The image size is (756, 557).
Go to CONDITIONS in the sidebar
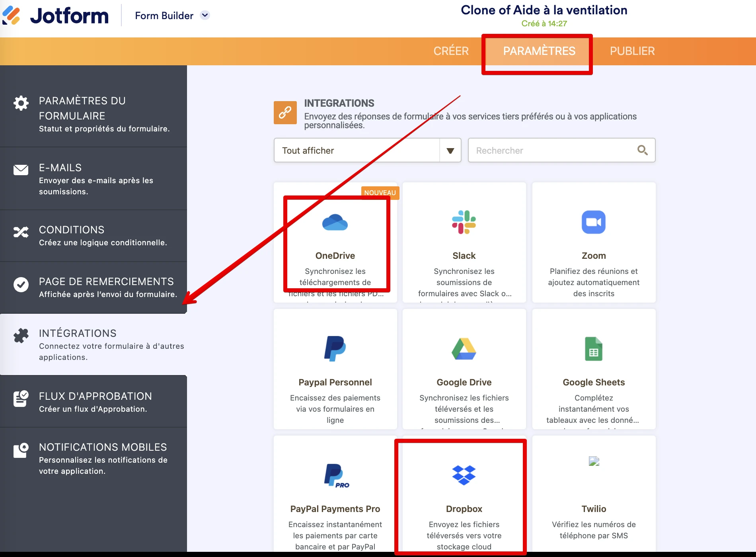(x=94, y=236)
